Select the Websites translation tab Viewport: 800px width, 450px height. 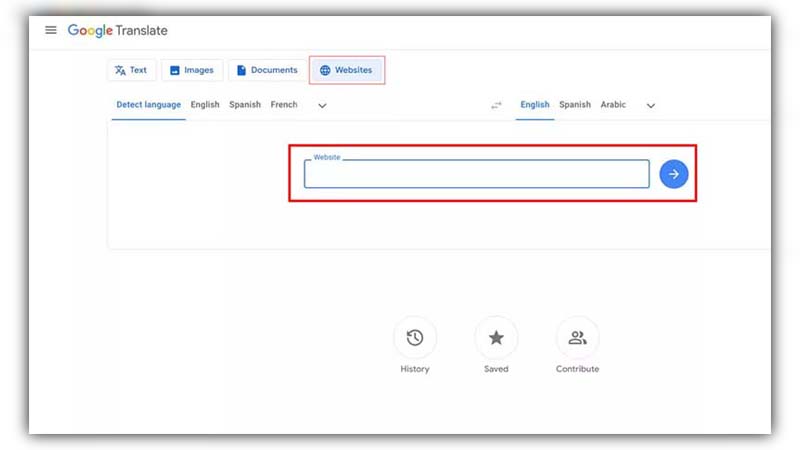346,70
